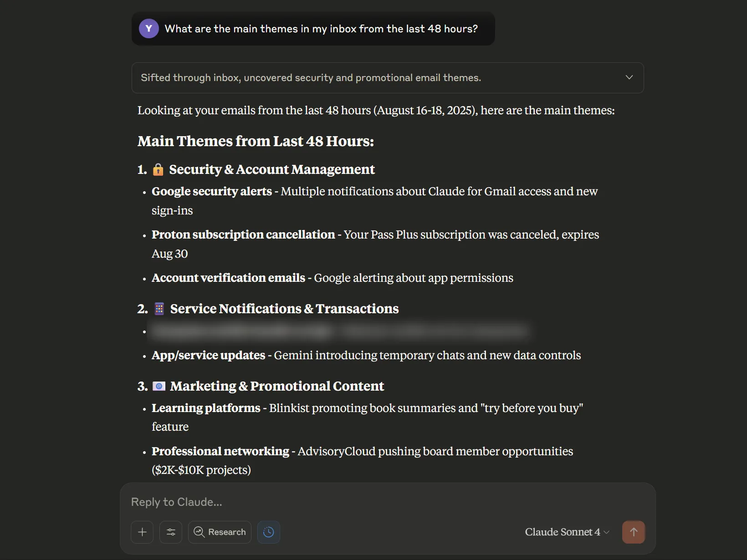The width and height of the screenshot is (747, 560).
Task: Click the plus icon to attach content
Action: (142, 532)
